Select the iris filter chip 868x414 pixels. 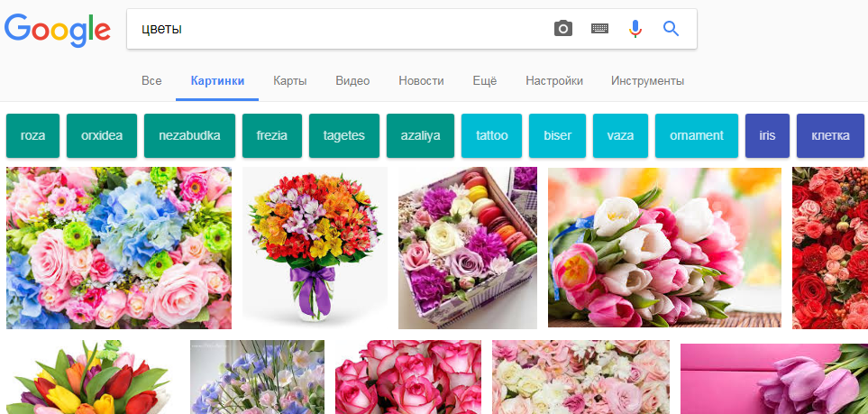(767, 136)
